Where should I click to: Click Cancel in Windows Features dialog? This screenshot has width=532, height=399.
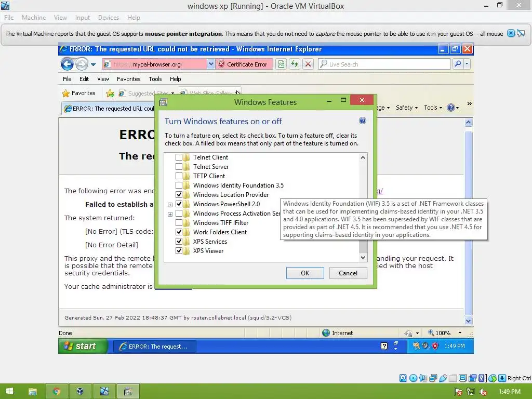point(348,273)
